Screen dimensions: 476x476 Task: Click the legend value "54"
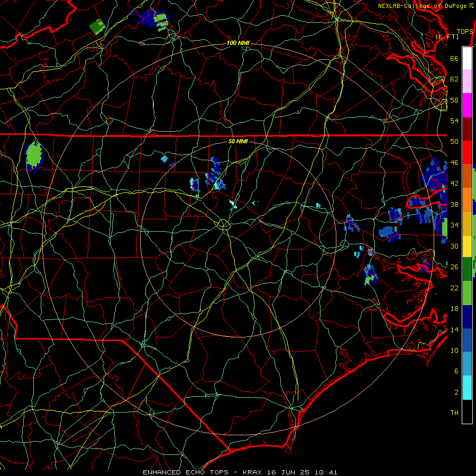tap(454, 121)
